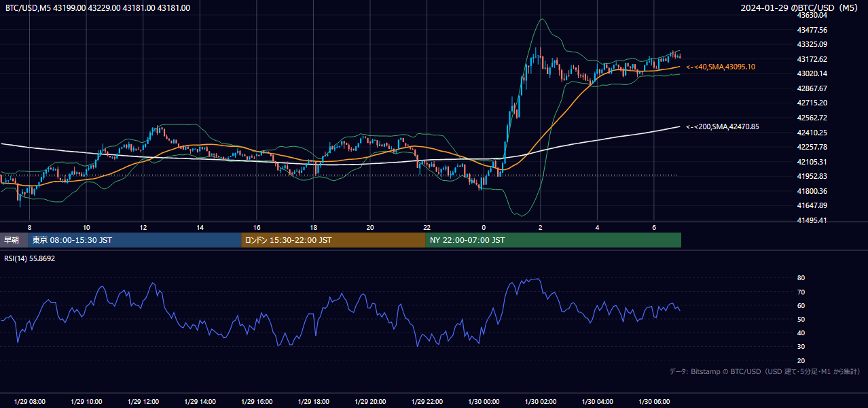This screenshot has width=868, height=408.
Task: Select the ロンドン 15:30-22:00 JST session bar
Action: pyautogui.click(x=333, y=240)
